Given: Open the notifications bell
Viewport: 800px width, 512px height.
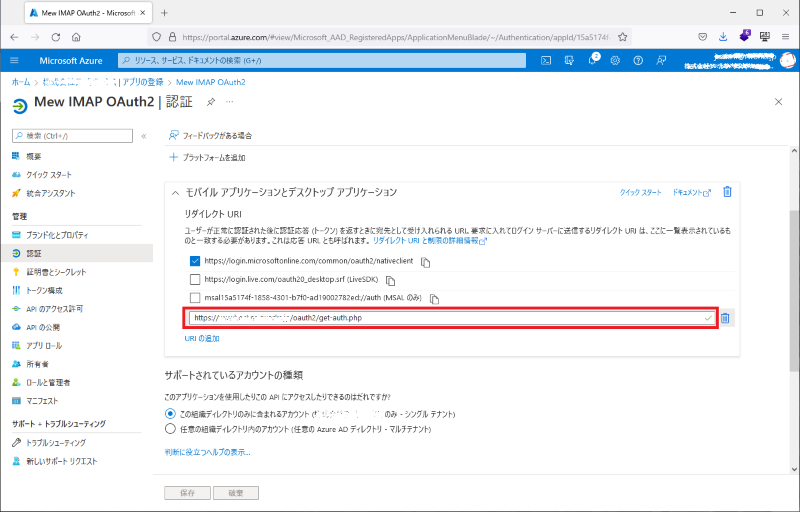Looking at the screenshot, I should click(592, 60).
